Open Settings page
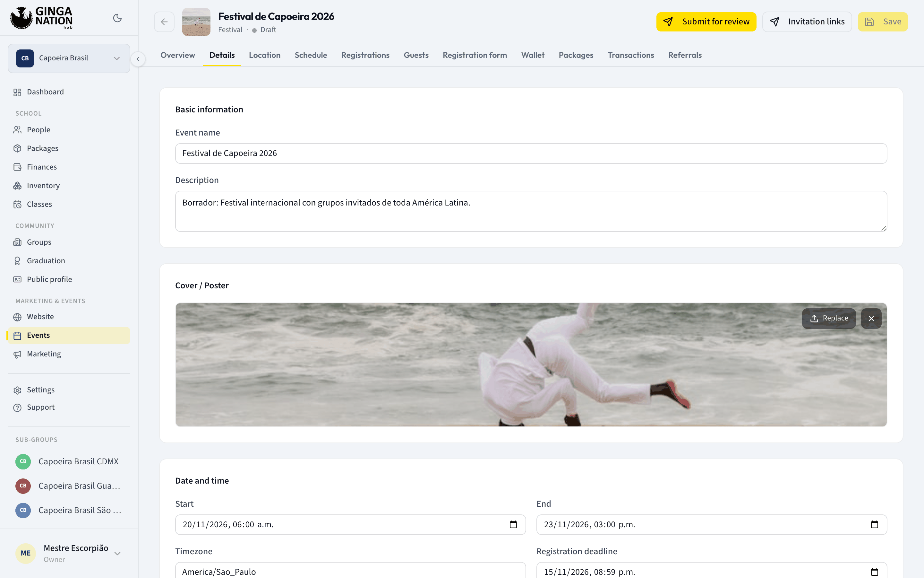Image resolution: width=924 pixels, height=578 pixels. pyautogui.click(x=69, y=390)
